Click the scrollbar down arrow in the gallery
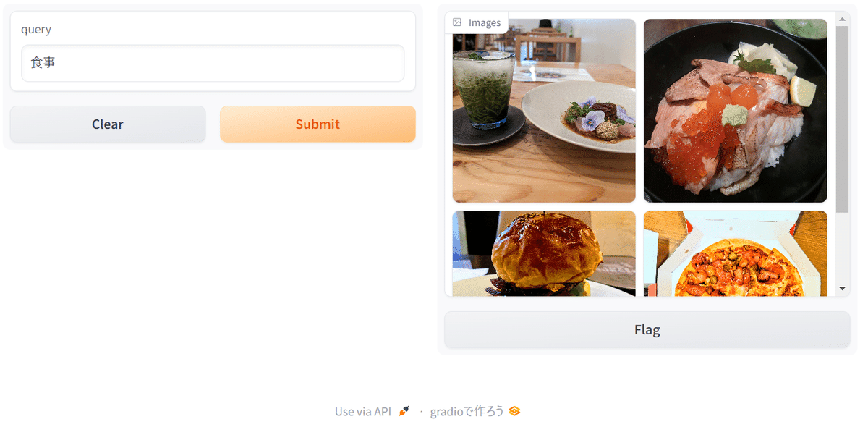Image resolution: width=868 pixels, height=440 pixels. tap(842, 288)
